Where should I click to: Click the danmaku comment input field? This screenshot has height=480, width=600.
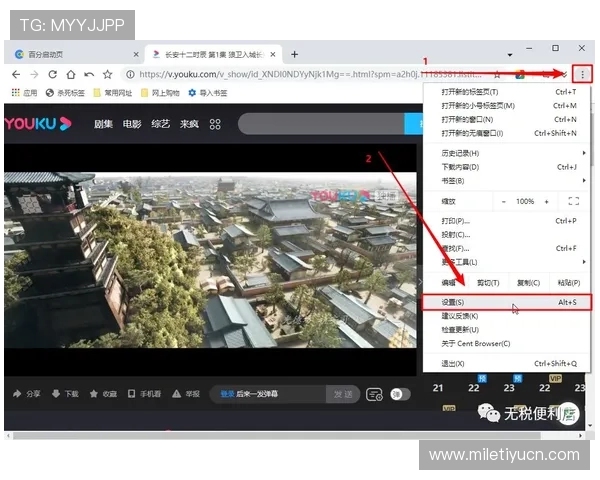coord(268,394)
